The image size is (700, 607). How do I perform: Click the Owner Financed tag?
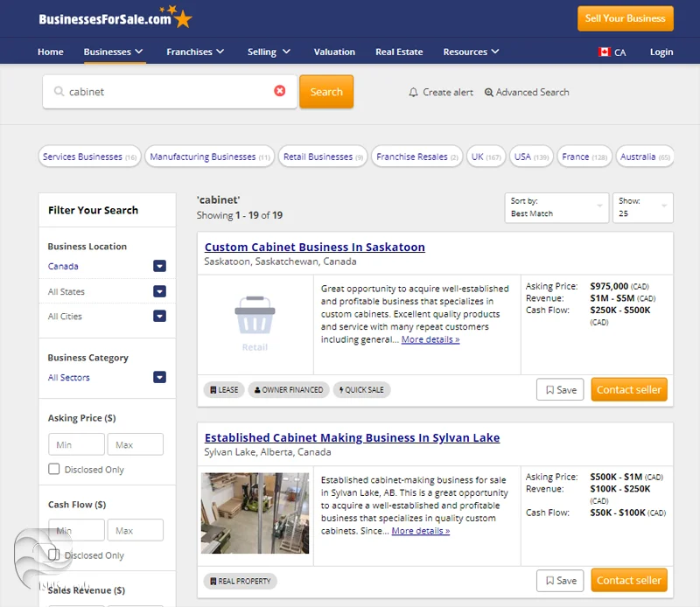288,390
